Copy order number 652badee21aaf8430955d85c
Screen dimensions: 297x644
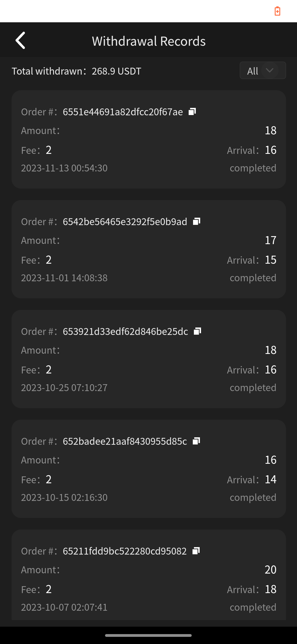click(x=196, y=441)
